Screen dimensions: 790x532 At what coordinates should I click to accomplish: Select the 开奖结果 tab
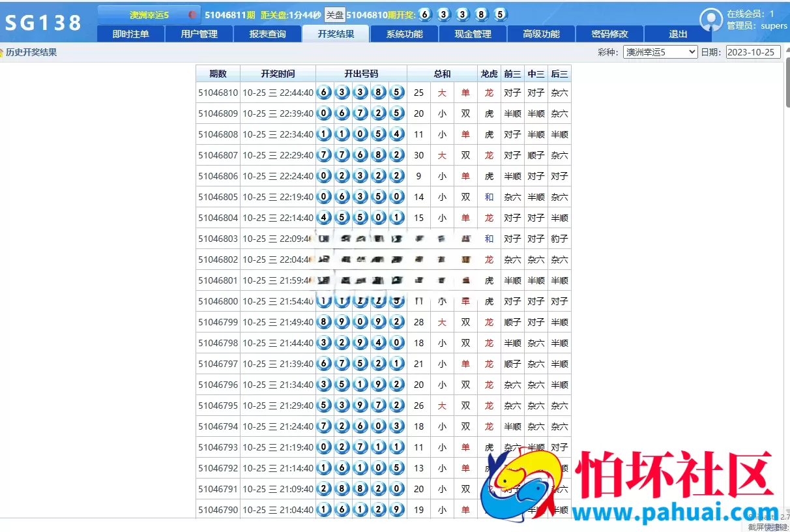click(336, 34)
